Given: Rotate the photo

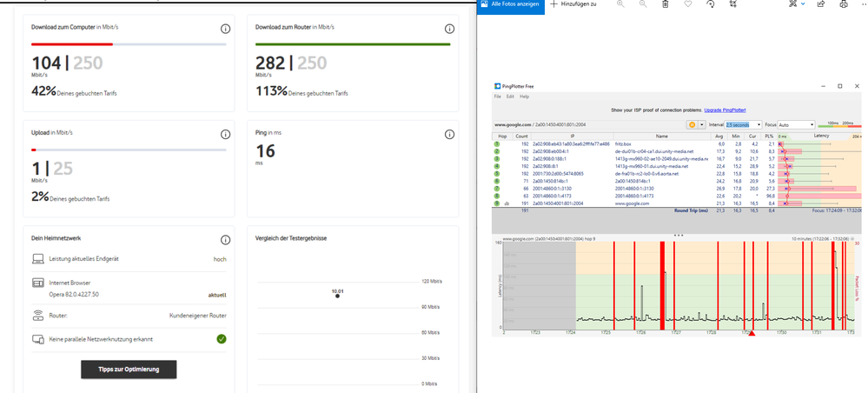Looking at the screenshot, I should tap(711, 3).
